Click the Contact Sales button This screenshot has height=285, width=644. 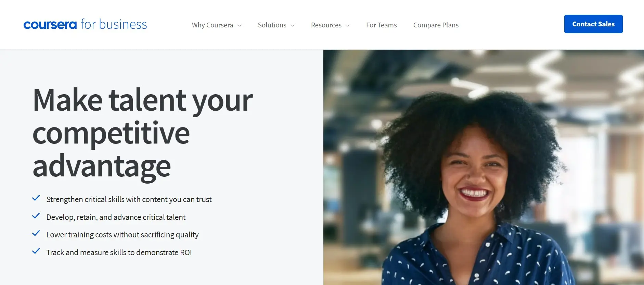coord(593,24)
